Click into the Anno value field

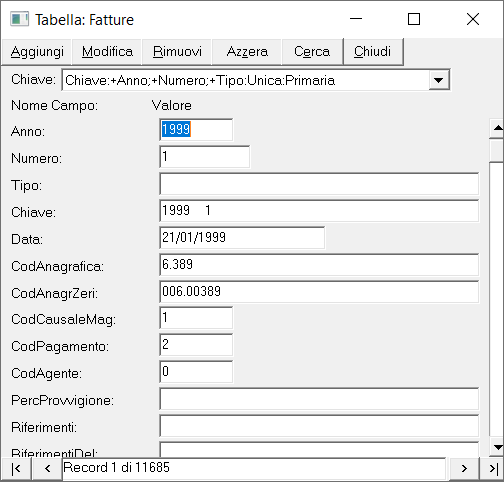coord(196,130)
